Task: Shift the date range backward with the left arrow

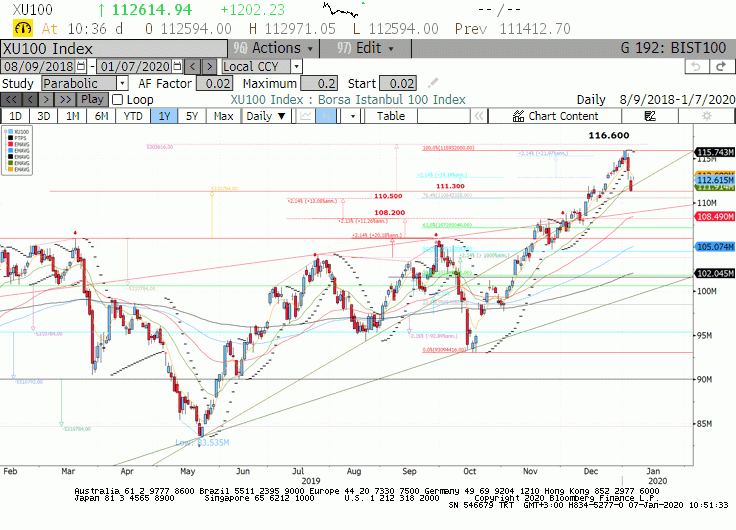Action: point(192,67)
